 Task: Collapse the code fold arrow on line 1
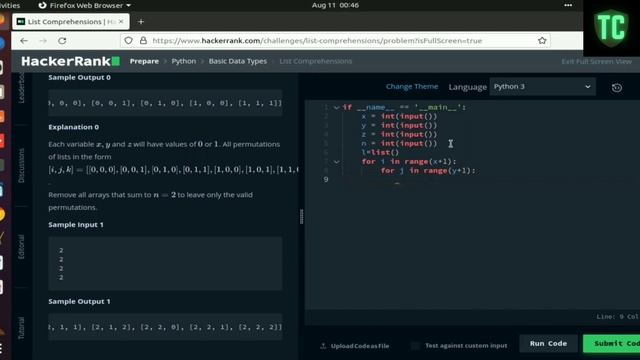[336, 108]
